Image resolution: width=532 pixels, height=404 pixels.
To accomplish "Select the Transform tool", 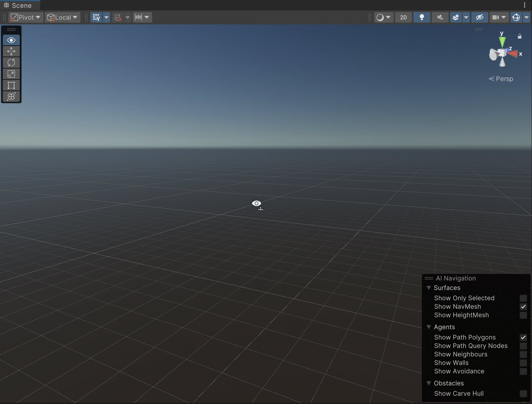I will pos(11,96).
